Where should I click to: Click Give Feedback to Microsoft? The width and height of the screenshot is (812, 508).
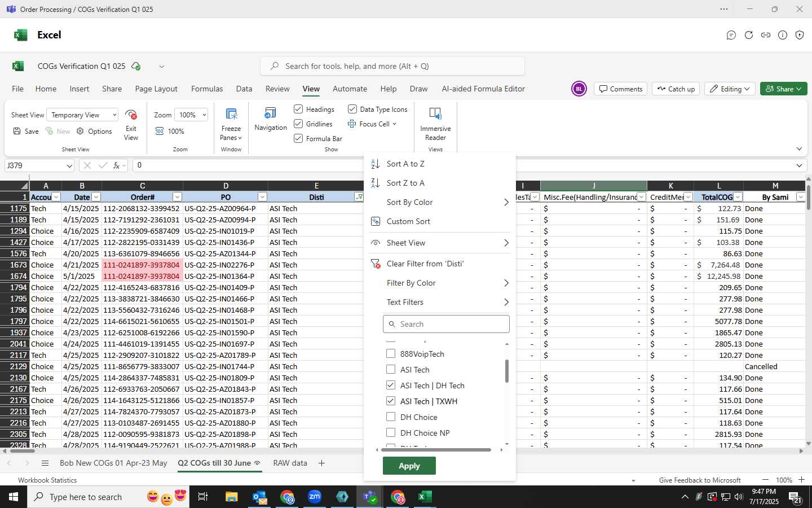click(x=700, y=480)
